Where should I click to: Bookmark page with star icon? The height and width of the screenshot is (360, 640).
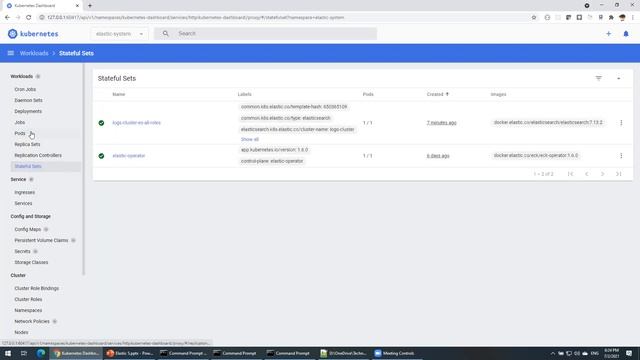coord(534,18)
